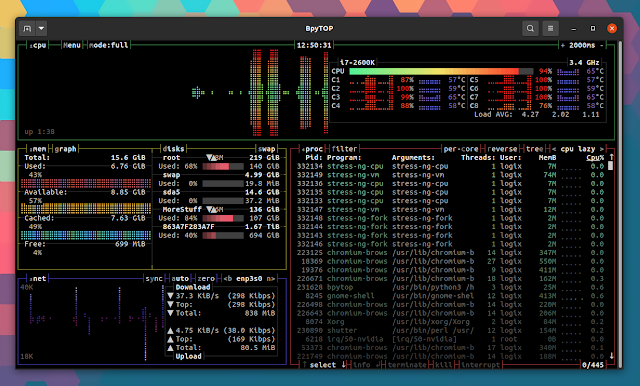Switch to next network interface with n
Screen dimensions: 640x386
click(x=271, y=279)
